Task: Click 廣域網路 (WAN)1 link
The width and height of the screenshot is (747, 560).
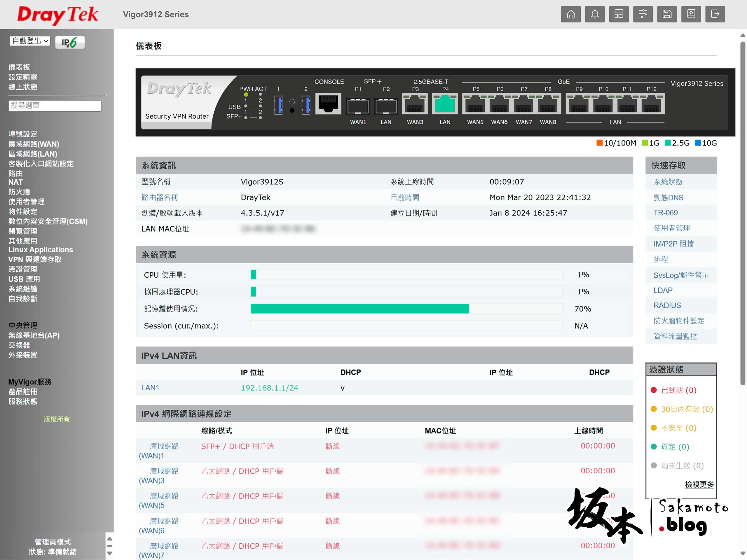Action: [159, 451]
